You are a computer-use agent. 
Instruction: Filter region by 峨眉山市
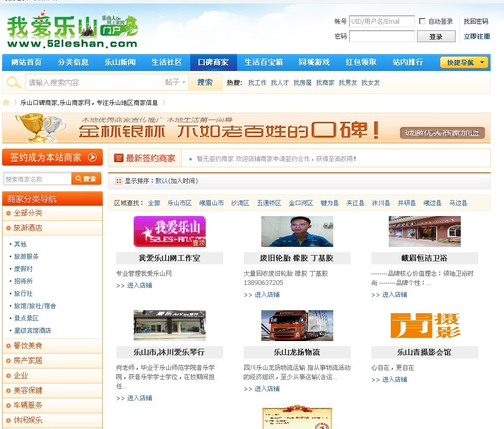point(211,203)
